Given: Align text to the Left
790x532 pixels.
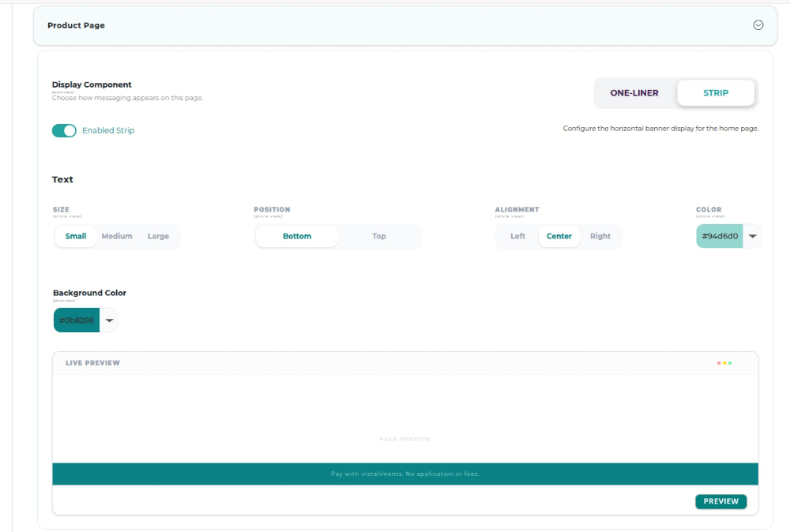Looking at the screenshot, I should [517, 236].
